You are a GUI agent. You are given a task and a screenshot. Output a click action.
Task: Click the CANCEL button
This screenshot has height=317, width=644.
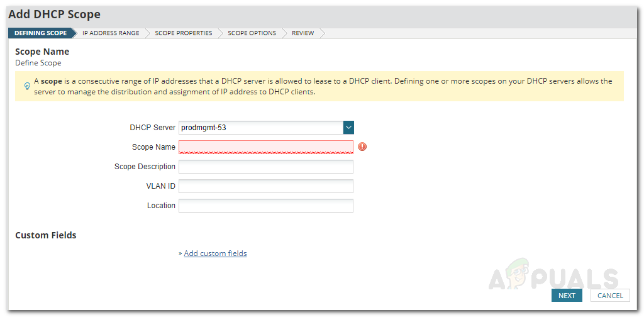(610, 296)
